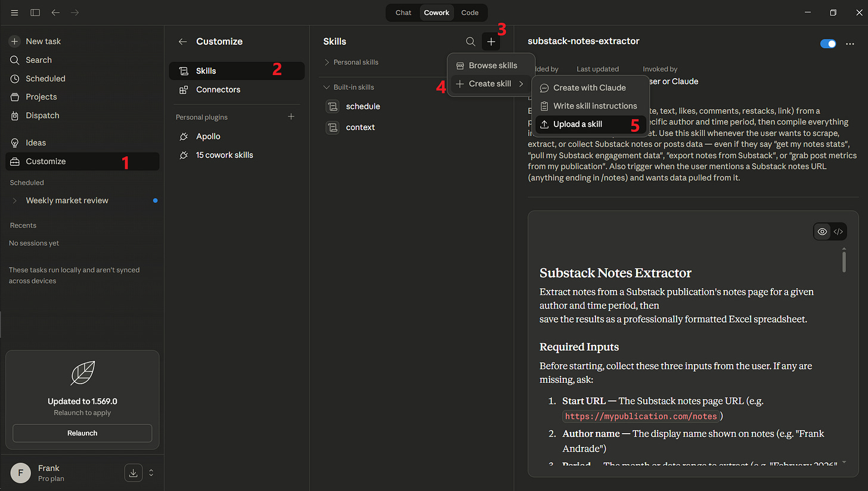
Task: Open the hamburger menu icon
Action: click(x=14, y=13)
